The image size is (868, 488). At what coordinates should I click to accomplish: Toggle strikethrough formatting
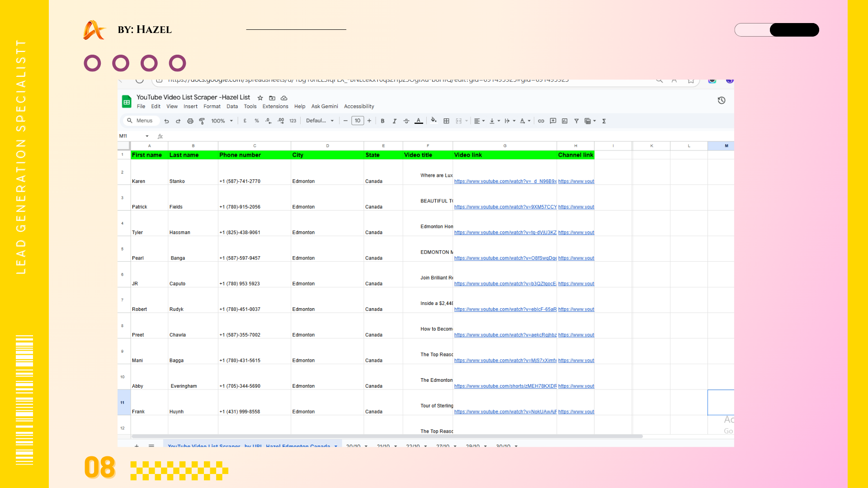click(406, 121)
